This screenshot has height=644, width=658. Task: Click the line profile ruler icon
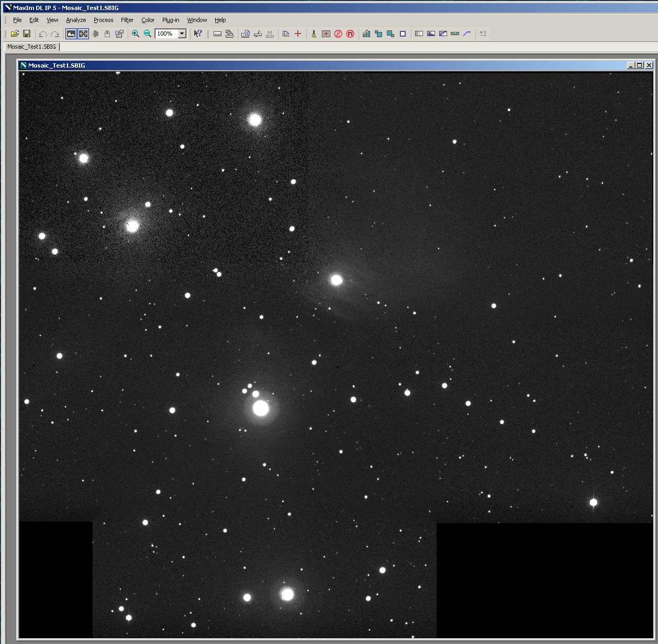coord(258,34)
